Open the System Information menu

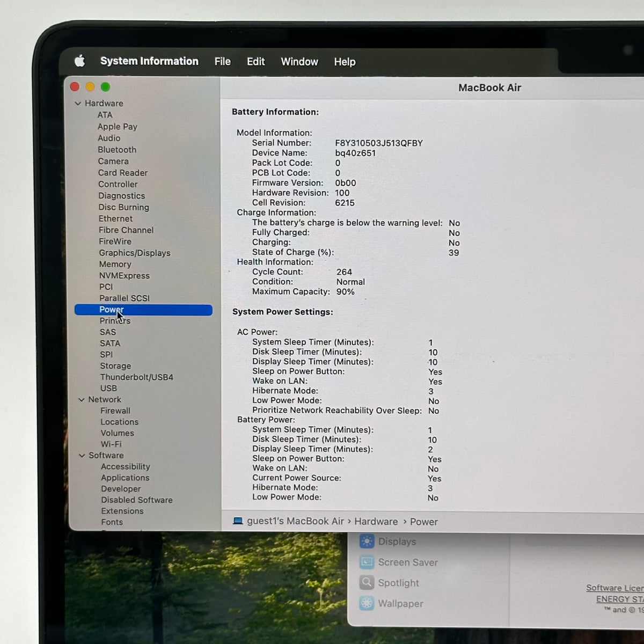pyautogui.click(x=149, y=61)
